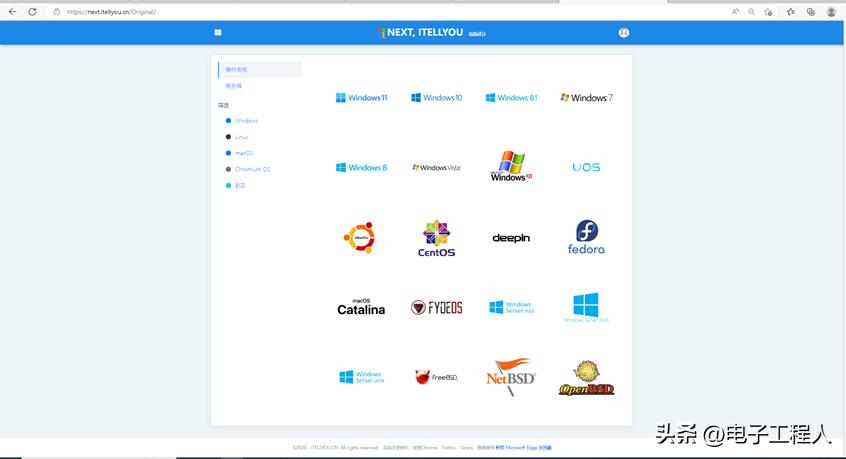846x459 pixels.
Task: Choose the Windows 7 logo
Action: (586, 98)
